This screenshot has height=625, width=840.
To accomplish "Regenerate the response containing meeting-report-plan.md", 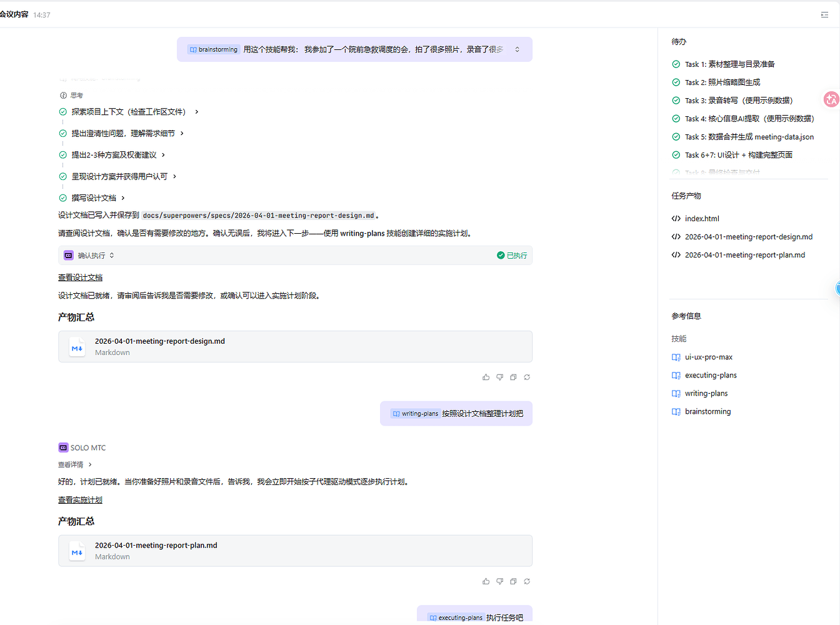I will point(527,581).
